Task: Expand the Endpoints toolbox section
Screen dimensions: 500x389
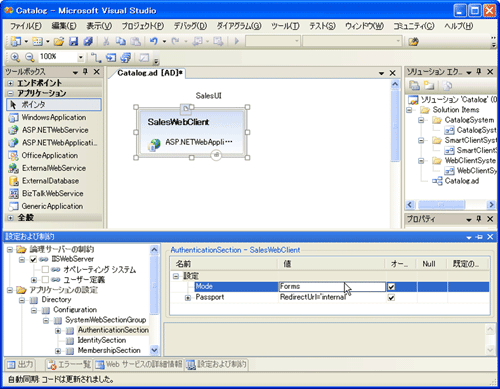Action: point(10,83)
